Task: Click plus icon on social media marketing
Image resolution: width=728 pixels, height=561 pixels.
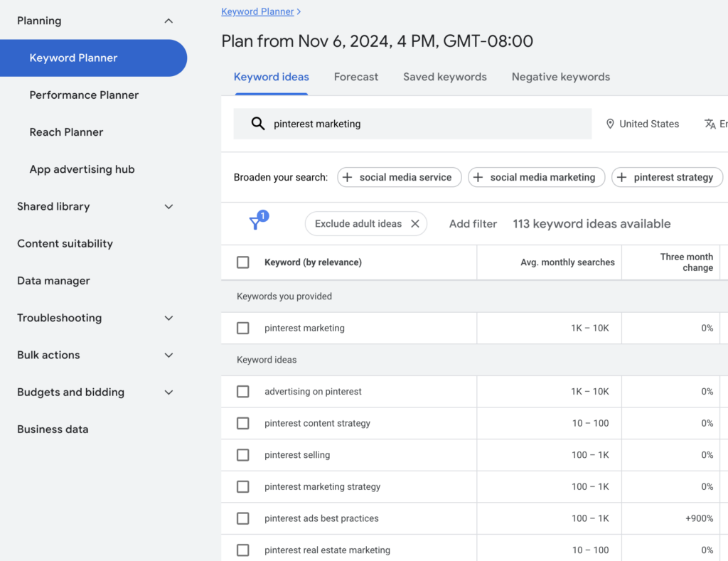Action: 478,178
